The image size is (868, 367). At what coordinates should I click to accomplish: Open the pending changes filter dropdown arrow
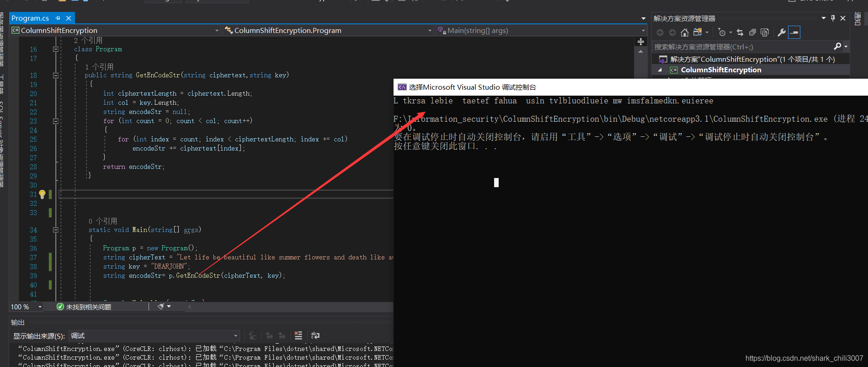click(x=730, y=32)
